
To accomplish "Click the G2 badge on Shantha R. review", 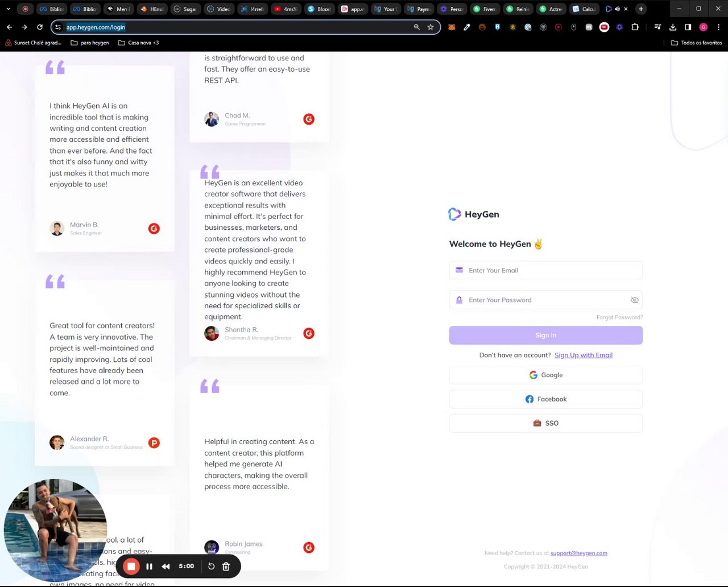I will [309, 333].
